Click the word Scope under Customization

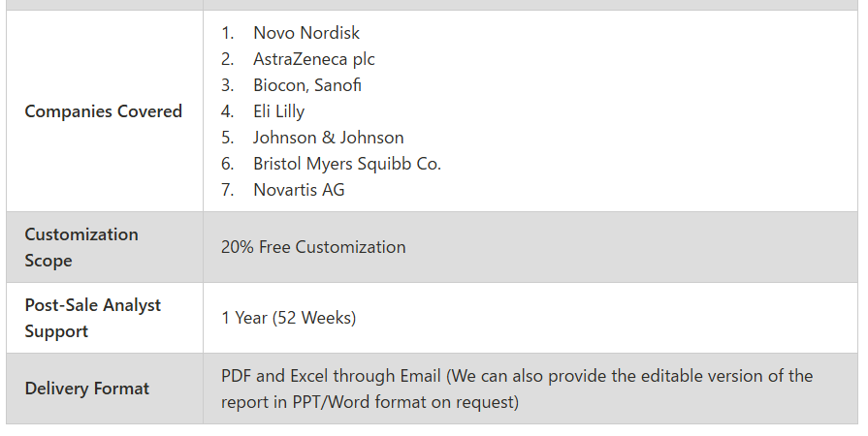48,261
